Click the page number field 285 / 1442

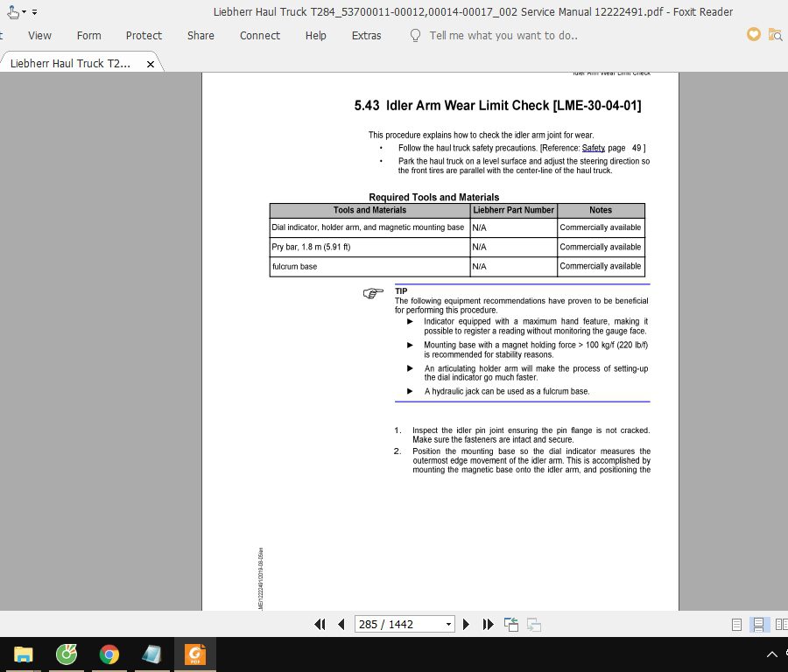[x=398, y=624]
